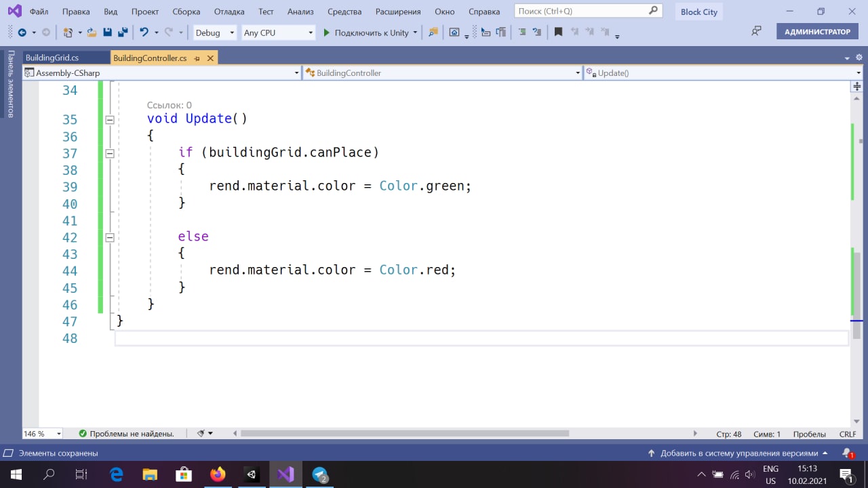Image resolution: width=868 pixels, height=488 pixels.
Task: Click the Ссылок: 0 references link
Action: click(170, 105)
